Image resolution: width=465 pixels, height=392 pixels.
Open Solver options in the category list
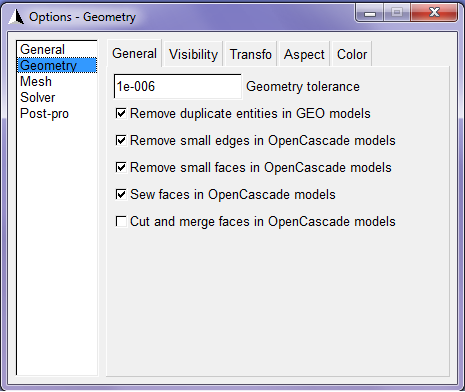[x=57, y=97]
